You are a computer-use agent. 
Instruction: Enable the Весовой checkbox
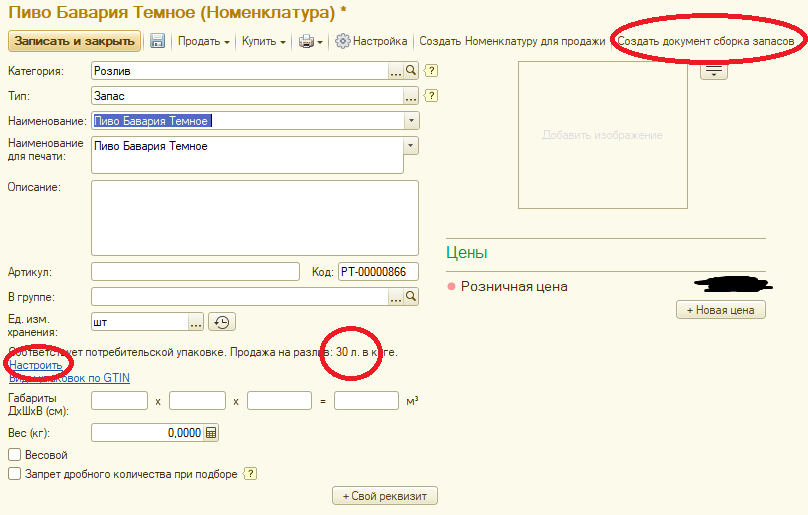pyautogui.click(x=14, y=455)
